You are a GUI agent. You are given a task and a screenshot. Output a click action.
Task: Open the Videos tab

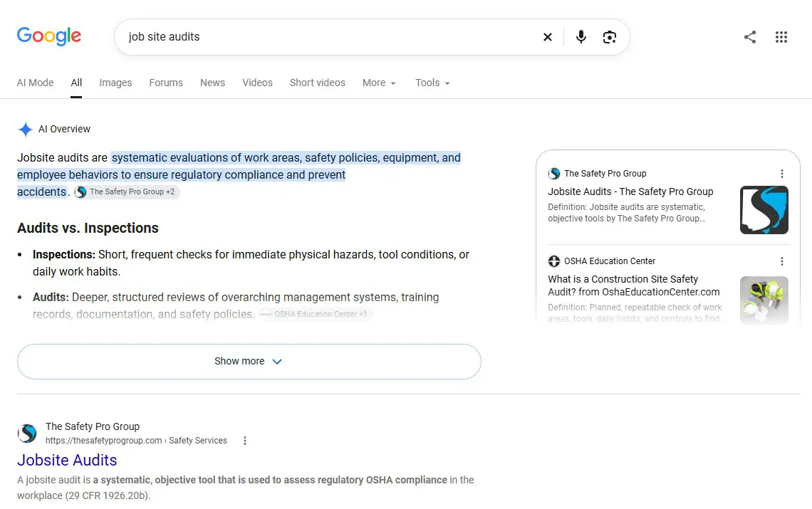pos(257,83)
